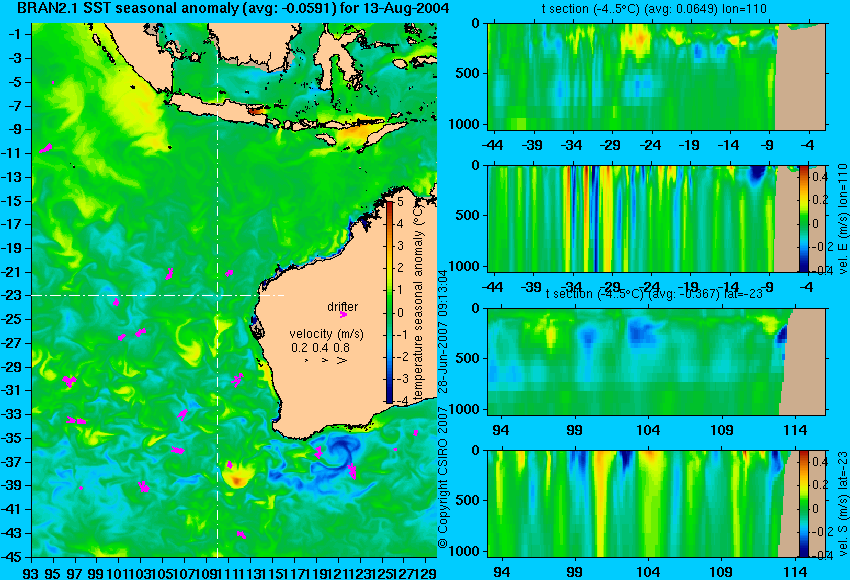
Task: Click the 't section lon=110' panel title
Action: pos(654,9)
